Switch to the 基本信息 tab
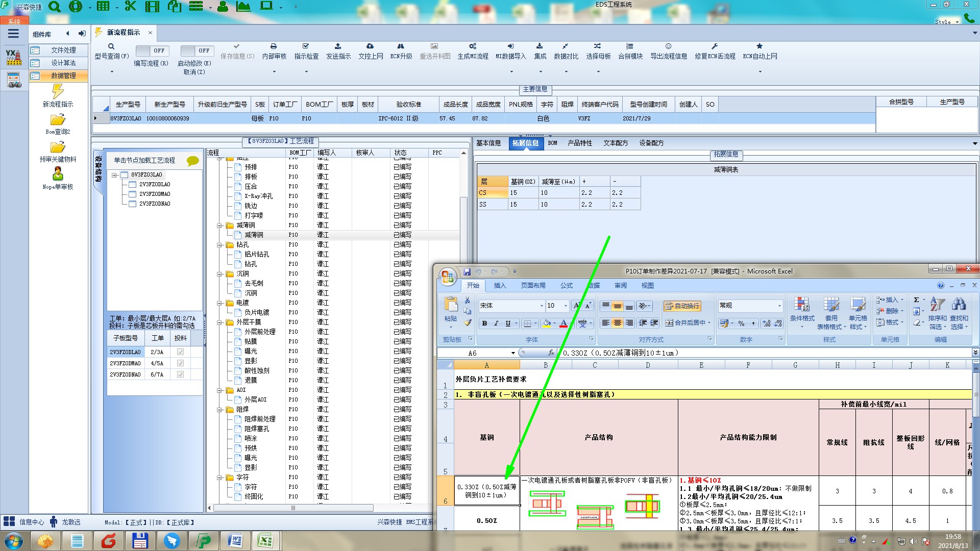 click(488, 143)
